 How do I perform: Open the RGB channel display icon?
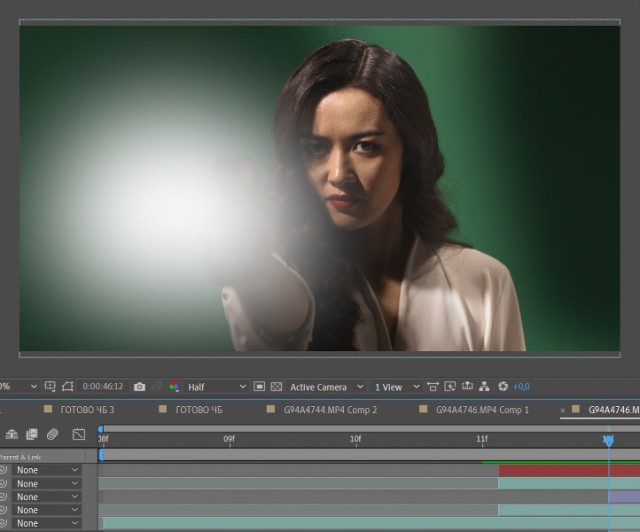(x=174, y=387)
